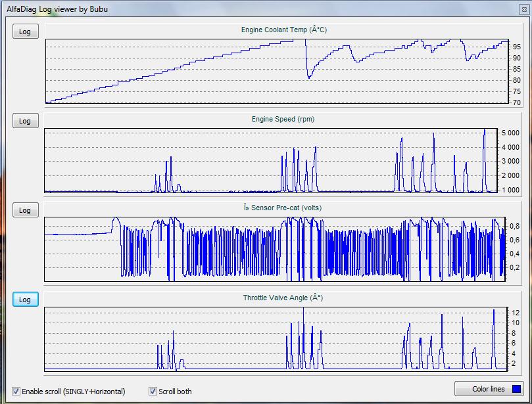The height and width of the screenshot is (404, 532).
Task: Open Log for the Sensor Pre-cat chart
Action: tap(25, 210)
